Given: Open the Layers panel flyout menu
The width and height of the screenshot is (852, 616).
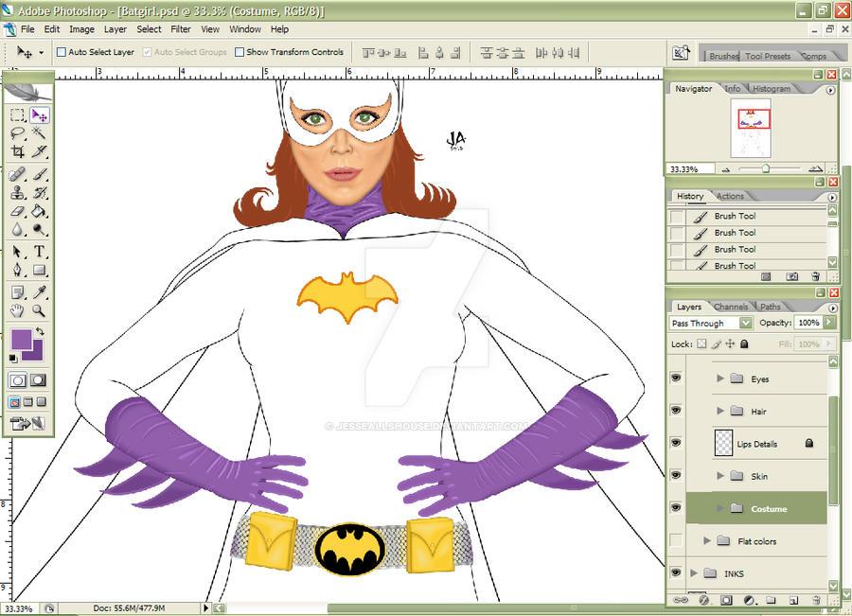Looking at the screenshot, I should (x=833, y=308).
